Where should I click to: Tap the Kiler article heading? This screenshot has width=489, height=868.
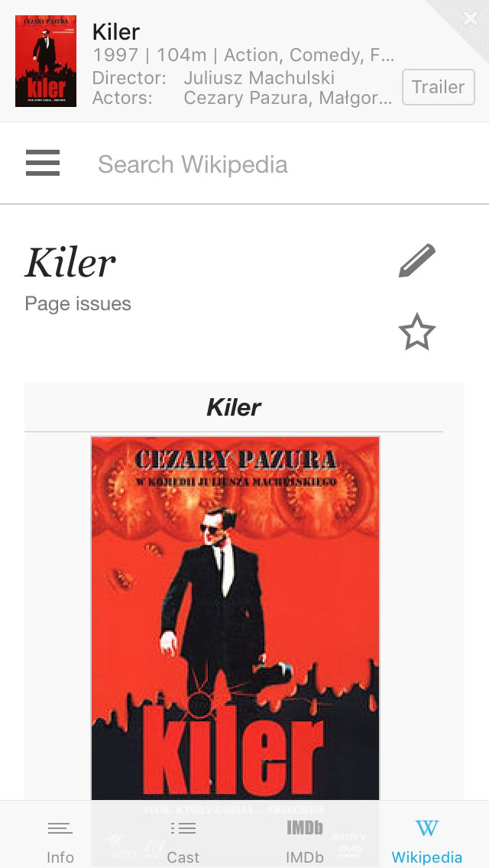pyautogui.click(x=70, y=262)
